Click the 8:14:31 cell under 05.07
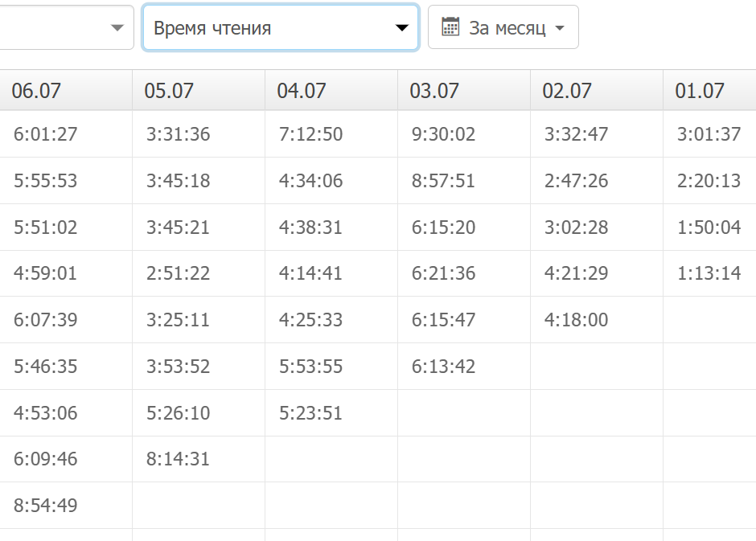Image resolution: width=756 pixels, height=541 pixels. pos(179,459)
